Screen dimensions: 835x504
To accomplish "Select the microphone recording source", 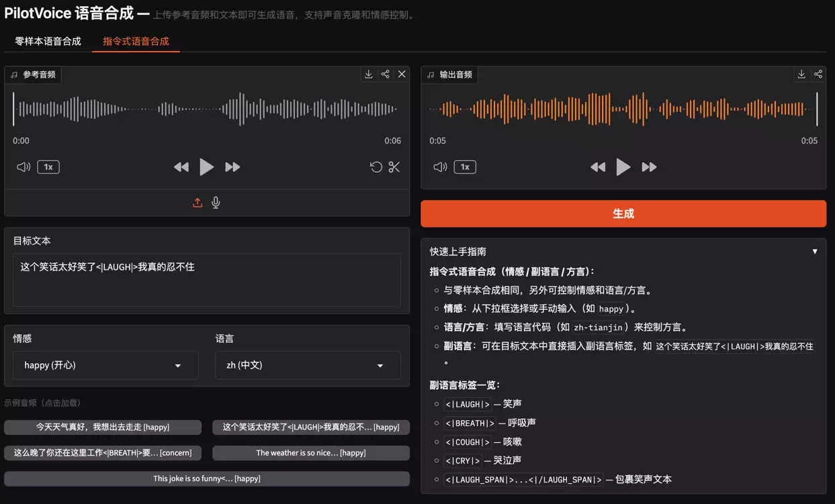I will point(216,203).
